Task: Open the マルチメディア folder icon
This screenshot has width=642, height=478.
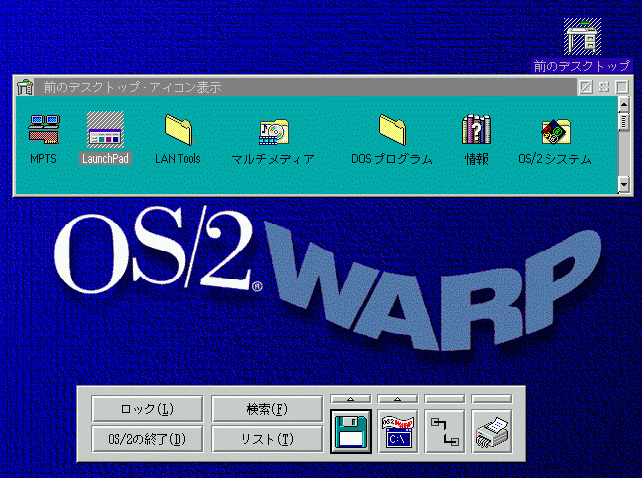Action: click(274, 132)
